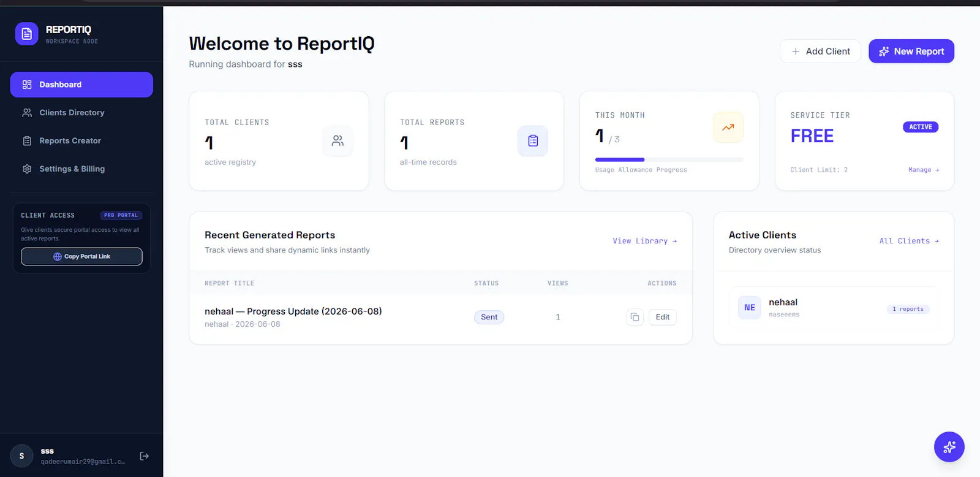Viewport: 980px width, 477px height.
Task: Open the Dashboard menu item
Action: [81, 85]
